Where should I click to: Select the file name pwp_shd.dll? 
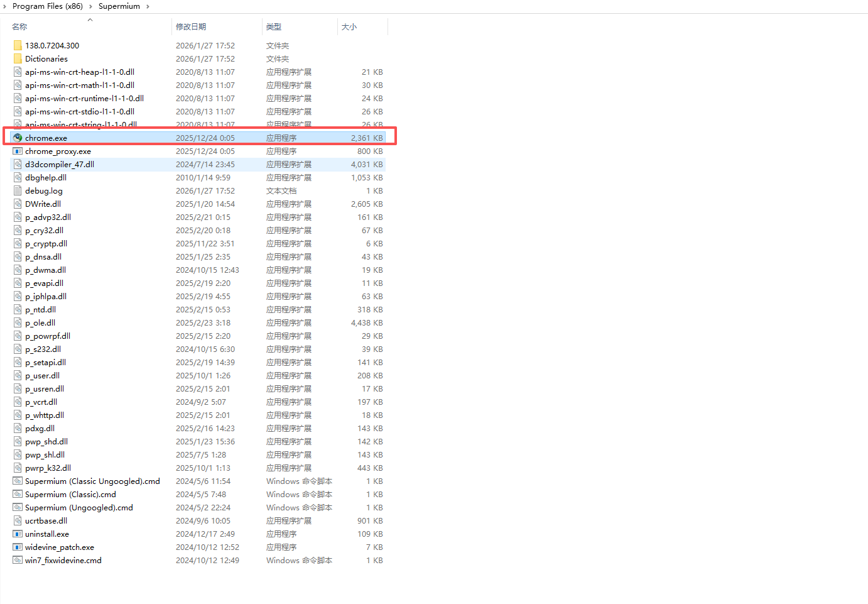click(x=46, y=441)
